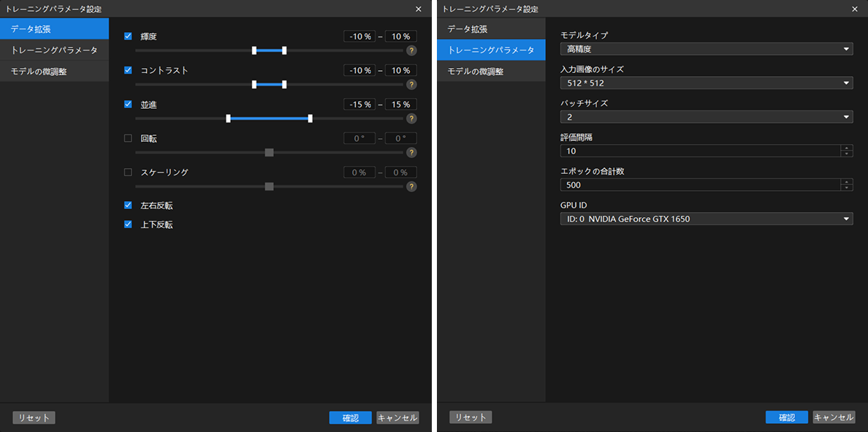Click キャンセル button in right dialog
The image size is (868, 432).
[x=834, y=417]
